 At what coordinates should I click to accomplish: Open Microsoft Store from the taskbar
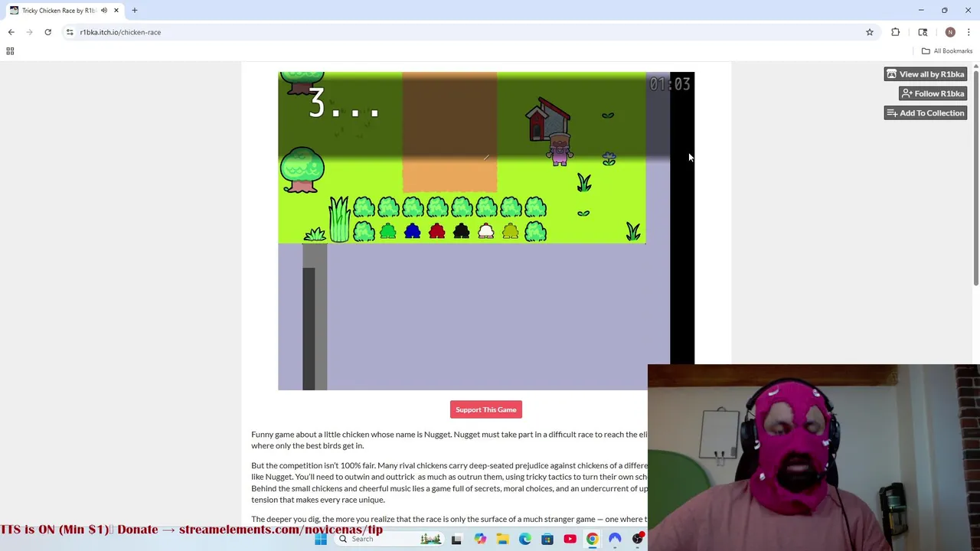pos(547,539)
